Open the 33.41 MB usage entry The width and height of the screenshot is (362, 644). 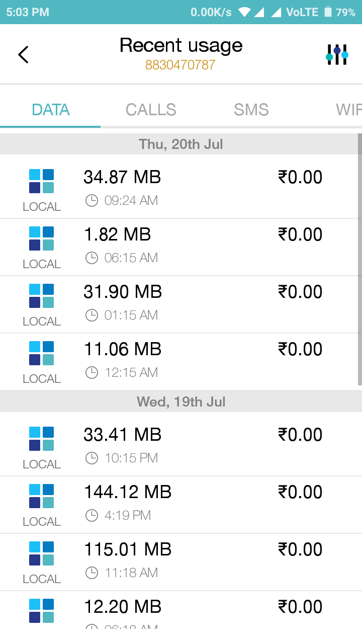click(181, 444)
